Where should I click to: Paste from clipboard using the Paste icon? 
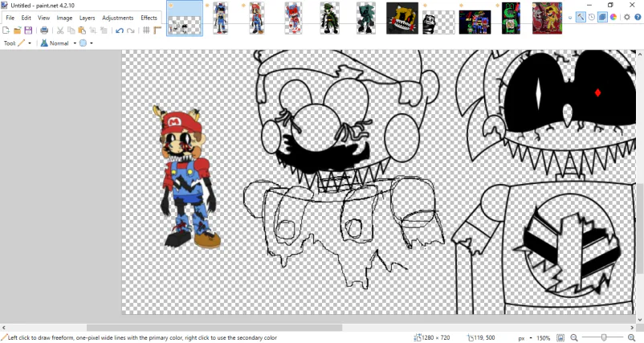[82, 31]
